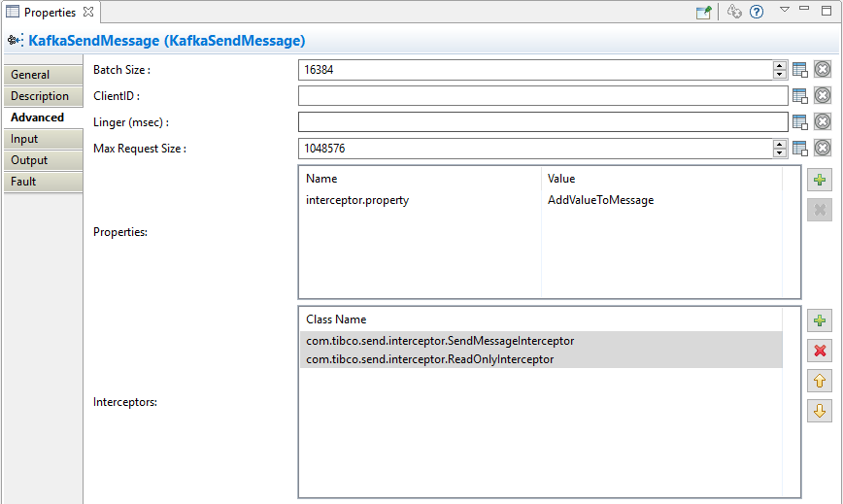843x504 pixels.
Task: Add a new interceptor class
Action: pyautogui.click(x=820, y=320)
